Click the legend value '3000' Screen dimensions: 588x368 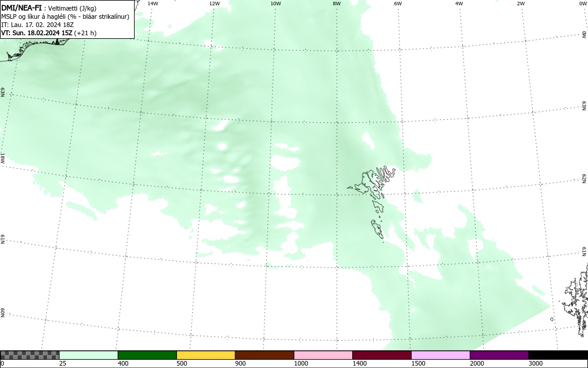[x=536, y=363]
